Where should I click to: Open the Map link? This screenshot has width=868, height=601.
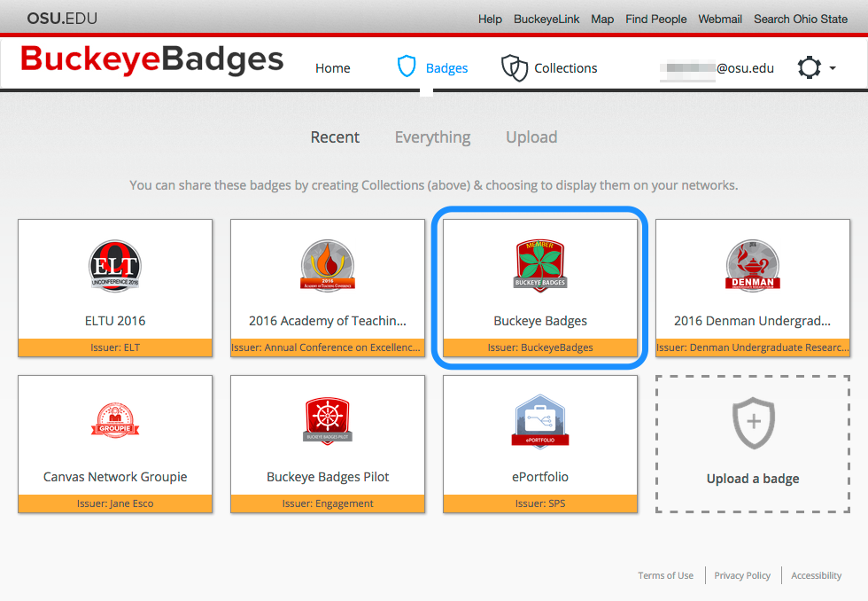[602, 19]
